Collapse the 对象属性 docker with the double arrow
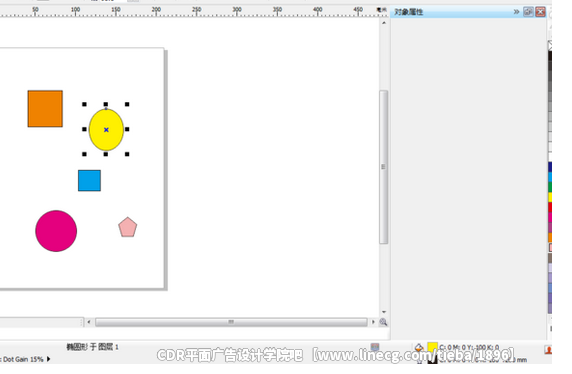572x374 pixels. point(516,12)
